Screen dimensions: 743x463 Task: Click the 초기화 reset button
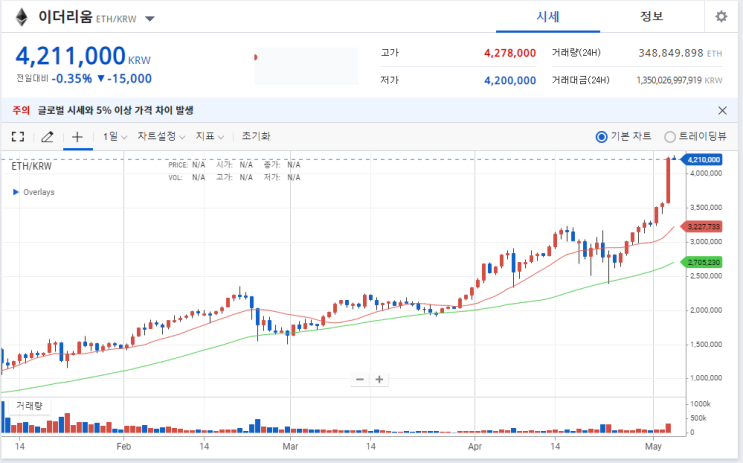(x=256, y=136)
